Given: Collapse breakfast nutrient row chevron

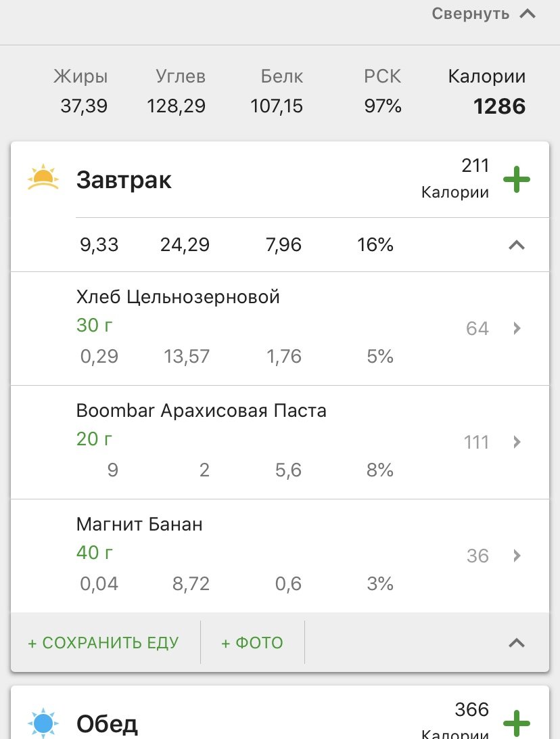Looking at the screenshot, I should click(x=516, y=245).
